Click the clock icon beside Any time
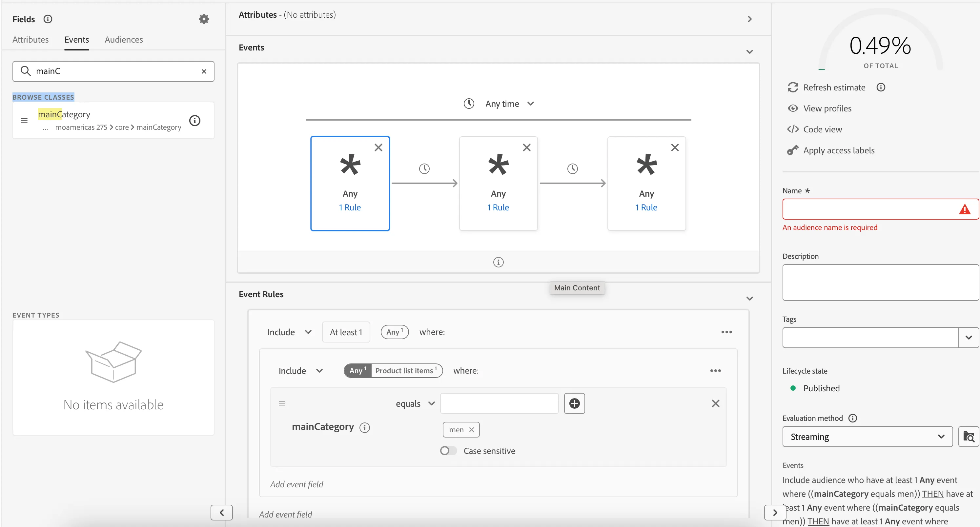Viewport: 980px width, 527px height. [469, 104]
